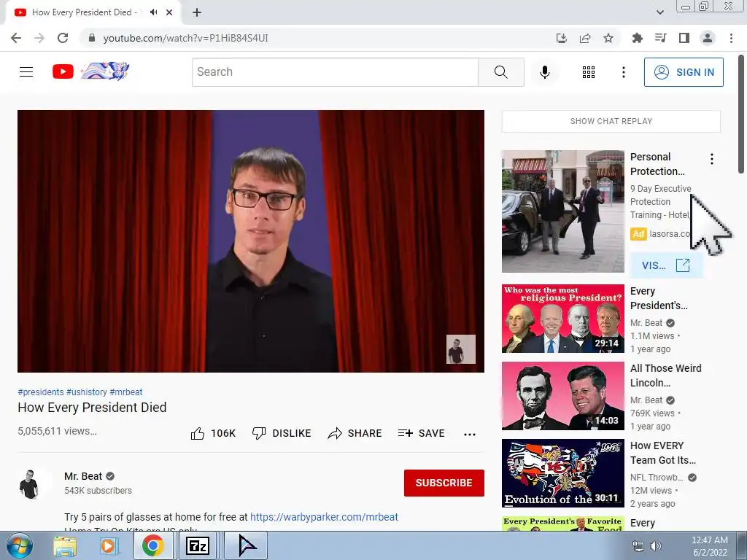Bookmark this page with star icon

608,38
